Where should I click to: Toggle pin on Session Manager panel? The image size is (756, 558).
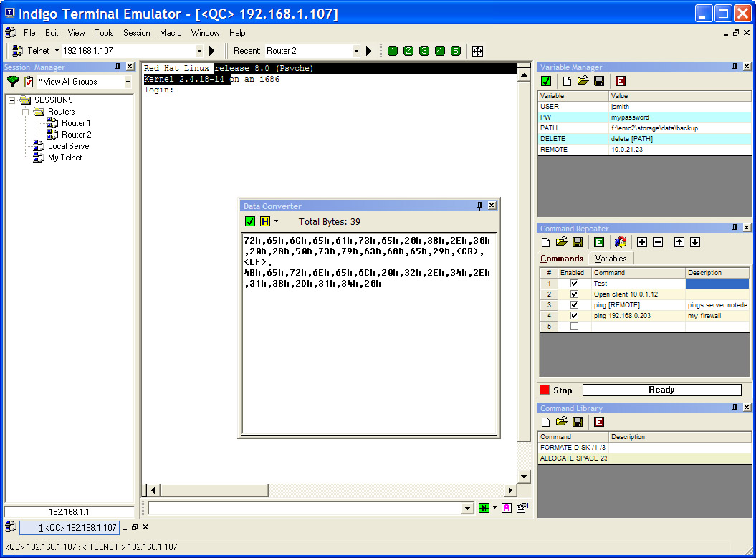tap(118, 67)
